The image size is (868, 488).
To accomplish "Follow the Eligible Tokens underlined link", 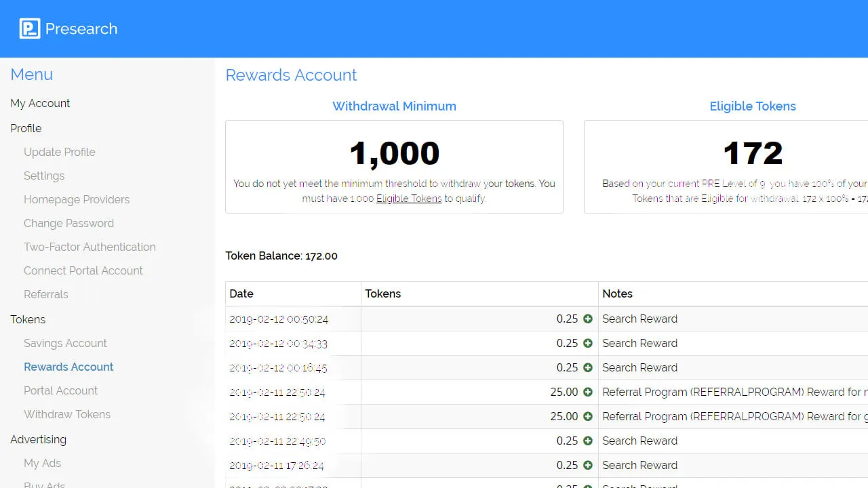I will click(x=409, y=199).
